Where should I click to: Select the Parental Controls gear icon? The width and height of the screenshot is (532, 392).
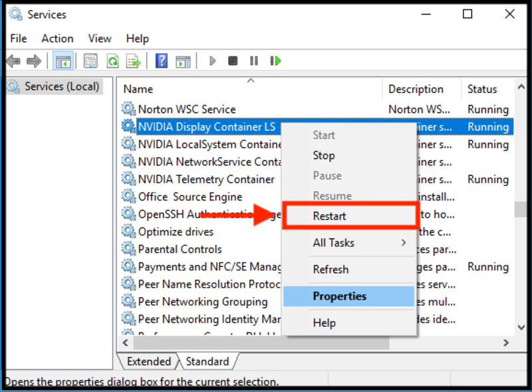coord(128,249)
